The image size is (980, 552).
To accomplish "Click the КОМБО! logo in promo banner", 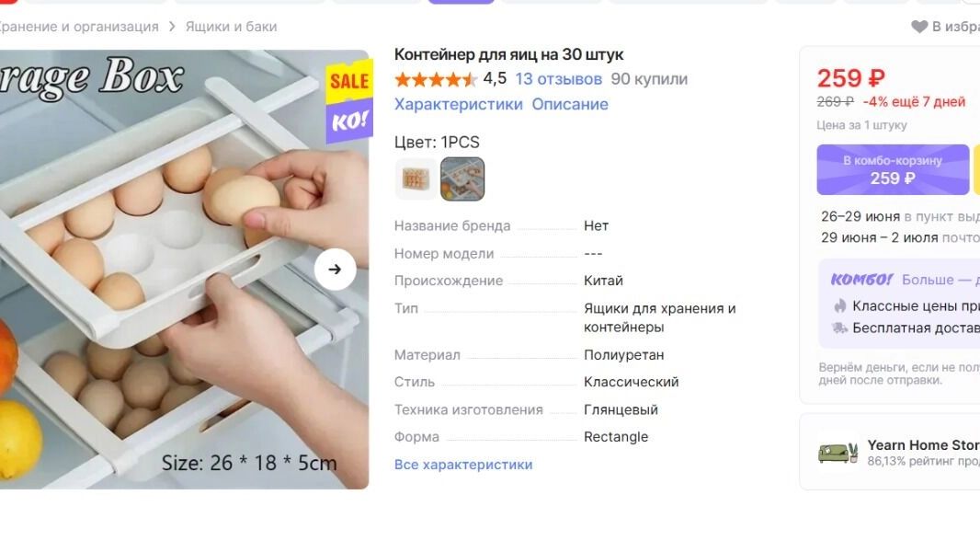I will pyautogui.click(x=861, y=280).
